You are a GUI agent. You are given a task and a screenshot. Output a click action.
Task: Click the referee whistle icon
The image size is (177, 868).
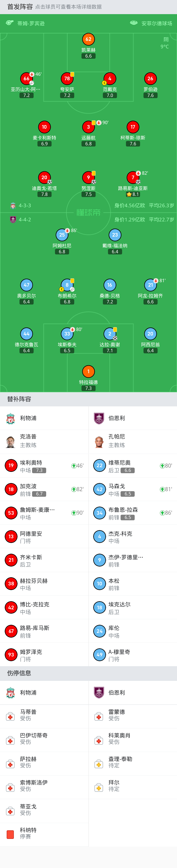10,23
